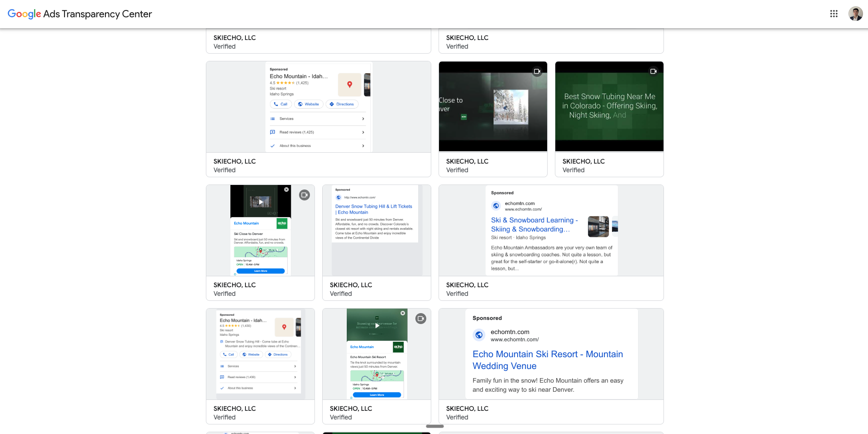Click video icon on Best Snow Tubing ad

point(653,71)
